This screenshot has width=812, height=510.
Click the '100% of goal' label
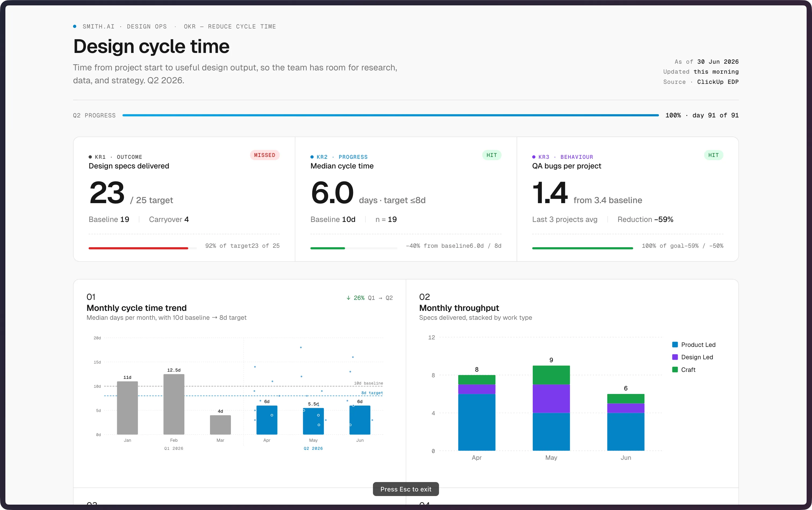coord(663,246)
